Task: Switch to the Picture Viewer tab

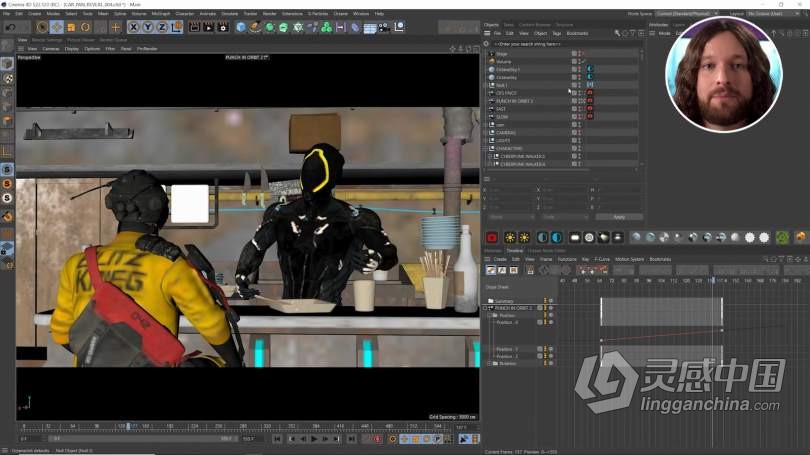Action: coord(81,40)
